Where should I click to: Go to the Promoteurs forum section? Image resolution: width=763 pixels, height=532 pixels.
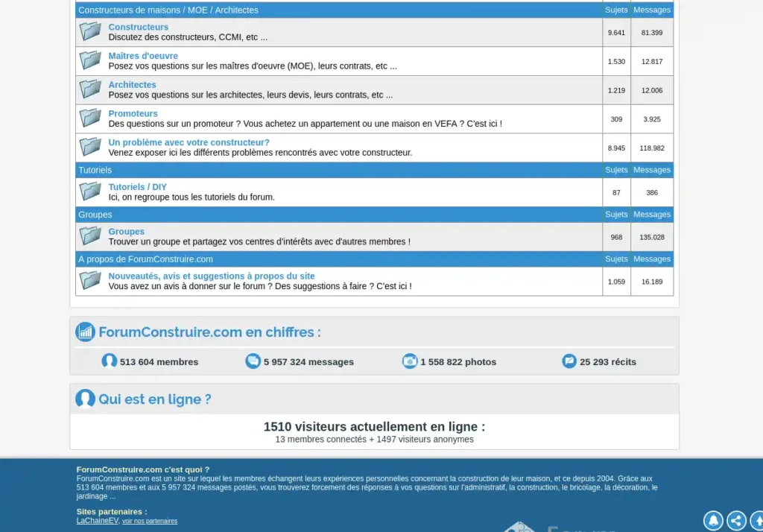133,113
